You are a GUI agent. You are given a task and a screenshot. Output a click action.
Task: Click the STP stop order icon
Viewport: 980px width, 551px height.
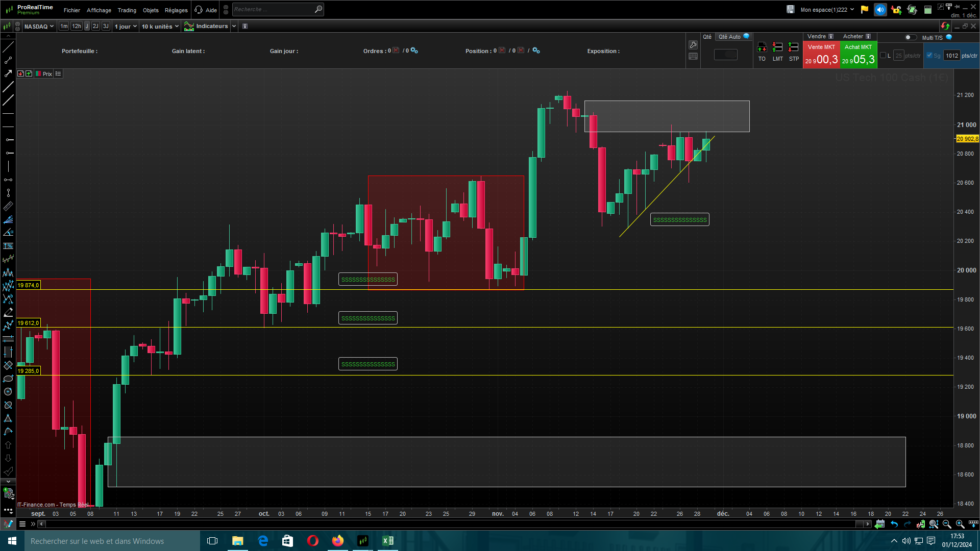click(794, 47)
